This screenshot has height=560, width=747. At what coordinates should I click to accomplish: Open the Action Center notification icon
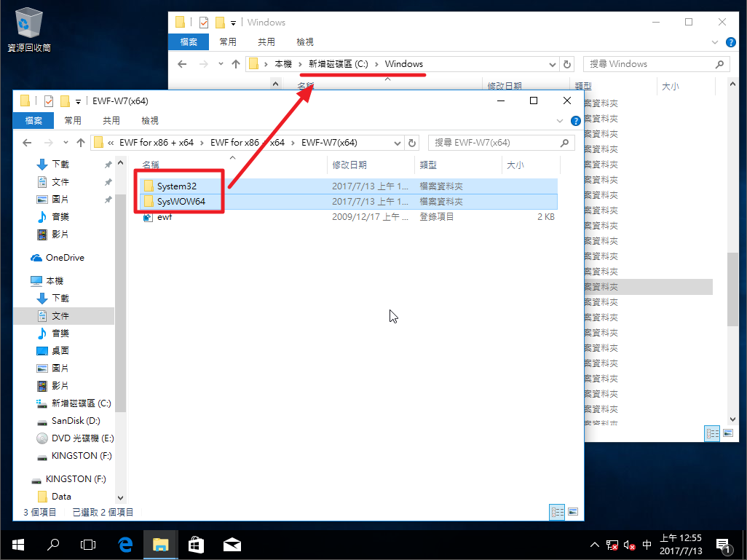tap(723, 544)
